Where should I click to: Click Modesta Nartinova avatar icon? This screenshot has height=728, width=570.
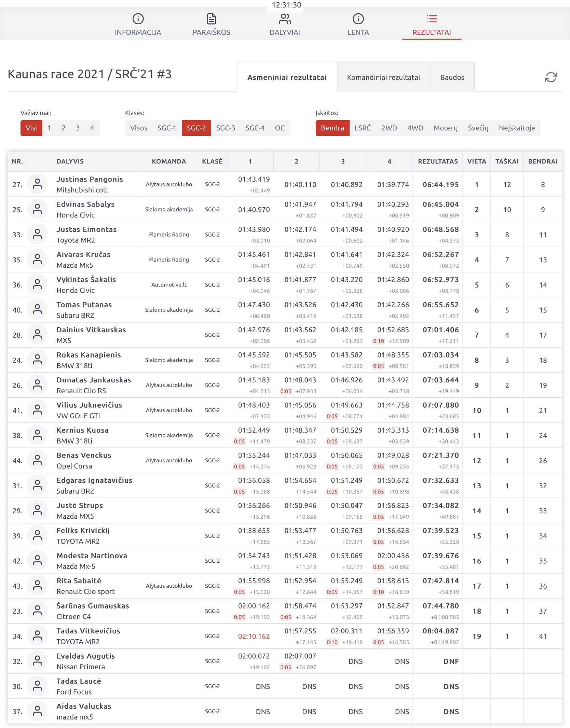[x=37, y=561]
